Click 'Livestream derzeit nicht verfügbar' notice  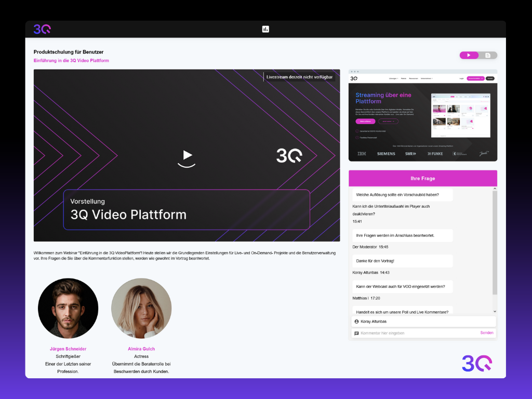point(299,77)
